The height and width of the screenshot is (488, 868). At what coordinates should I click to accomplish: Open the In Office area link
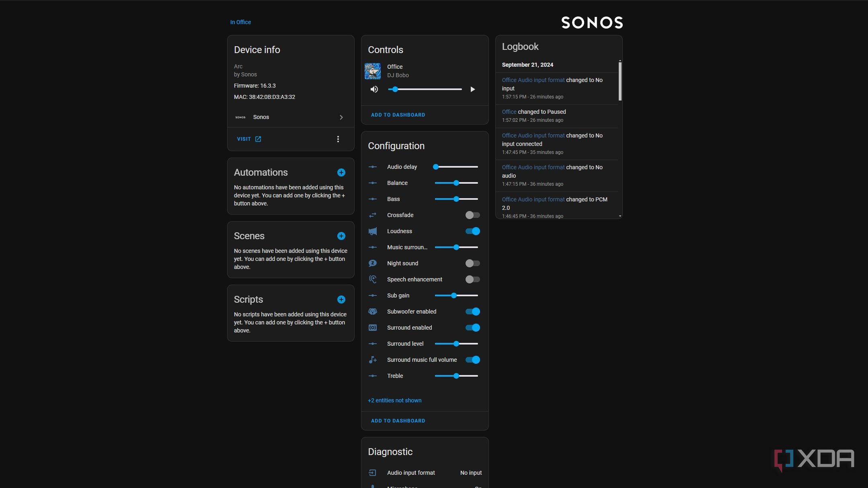[240, 22]
